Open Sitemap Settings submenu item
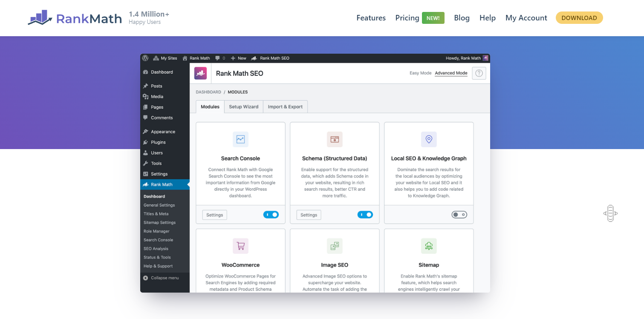Viewport: 644px width, 319px height. pyautogui.click(x=159, y=222)
